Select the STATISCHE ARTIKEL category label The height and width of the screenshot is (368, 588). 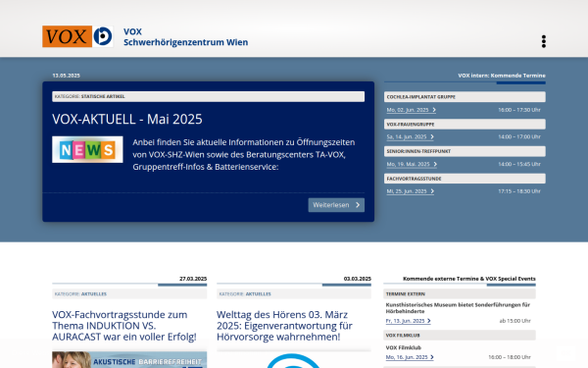[x=103, y=96]
